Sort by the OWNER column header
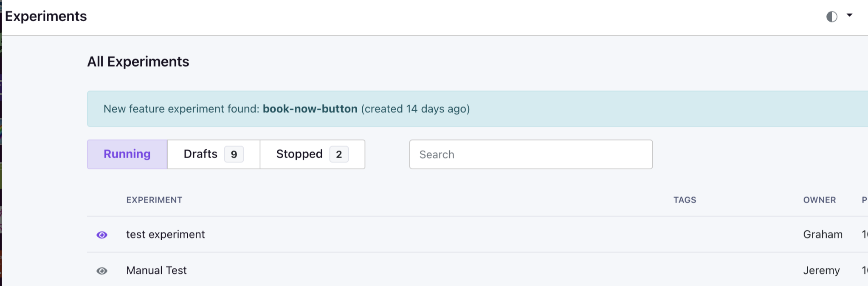Image resolution: width=868 pixels, height=286 pixels. [x=819, y=200]
